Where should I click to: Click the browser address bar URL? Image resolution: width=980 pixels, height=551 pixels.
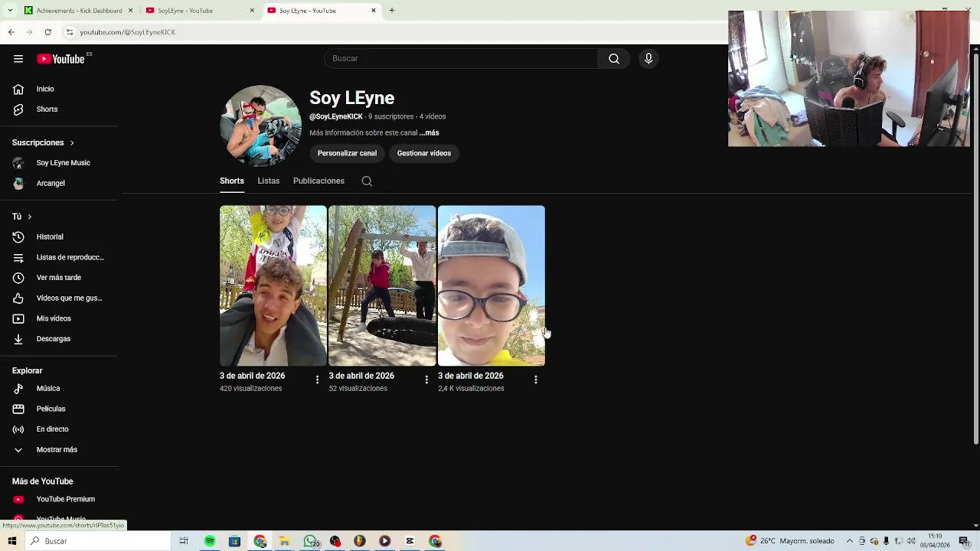(128, 32)
